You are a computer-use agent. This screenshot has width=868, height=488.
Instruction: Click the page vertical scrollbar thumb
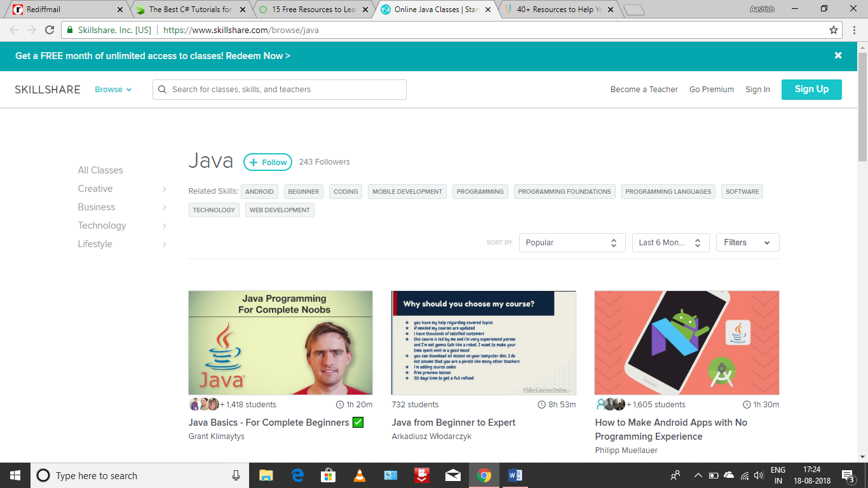[862, 107]
